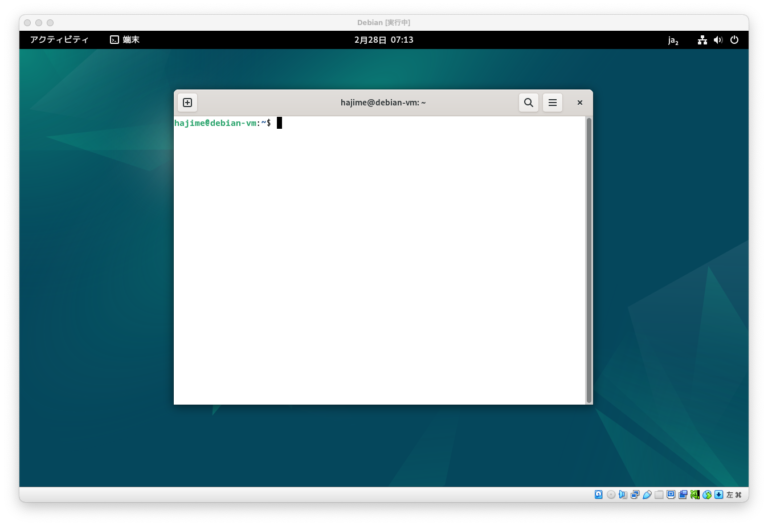768x526 pixels.
Task: Click VirtualBox optical disc status icon
Action: 611,495
